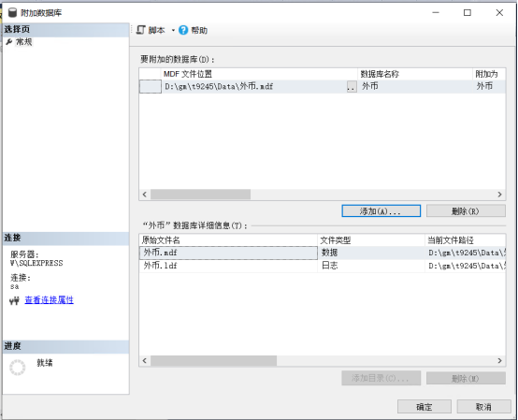Click the details grid's left scroll arrow

(144, 360)
